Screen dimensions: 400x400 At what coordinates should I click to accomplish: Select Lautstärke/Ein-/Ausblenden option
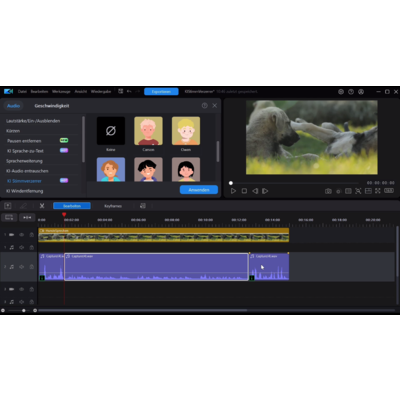[33, 121]
